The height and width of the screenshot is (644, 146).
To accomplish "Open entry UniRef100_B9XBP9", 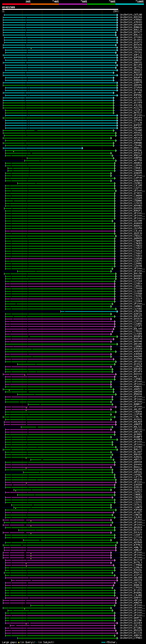I will [x=131, y=337].
